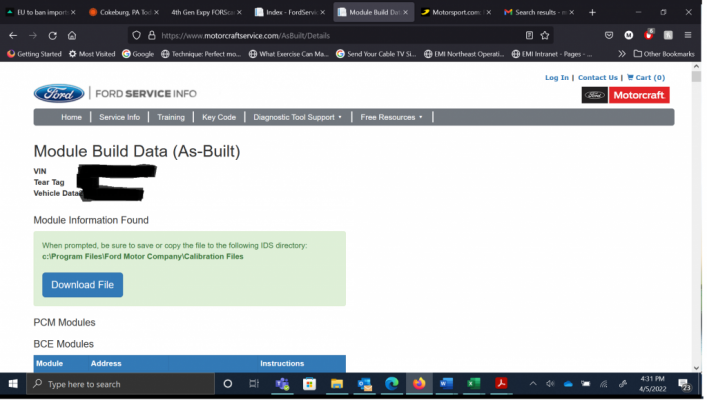Open Service Info in the navigation bar
The image size is (707, 400).
click(119, 117)
